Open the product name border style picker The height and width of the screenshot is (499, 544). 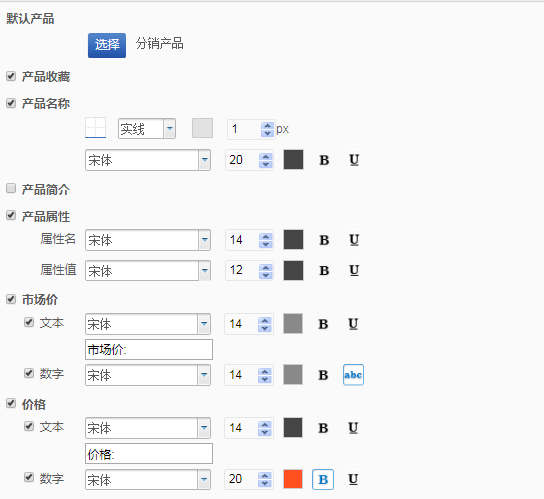pos(95,128)
